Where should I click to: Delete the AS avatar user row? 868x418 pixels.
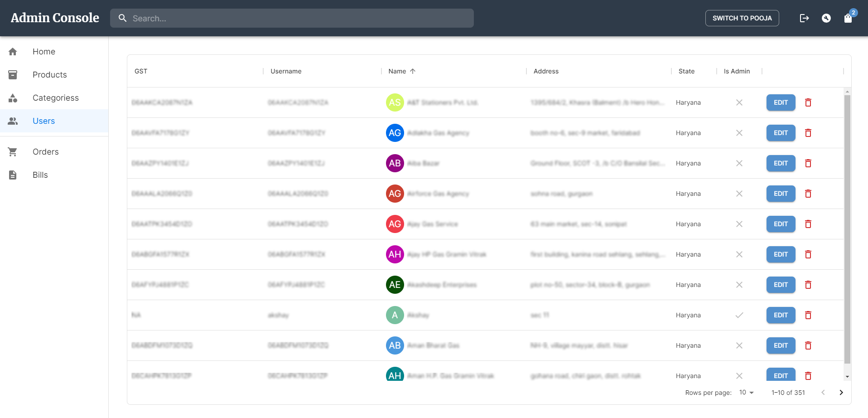[x=808, y=102]
